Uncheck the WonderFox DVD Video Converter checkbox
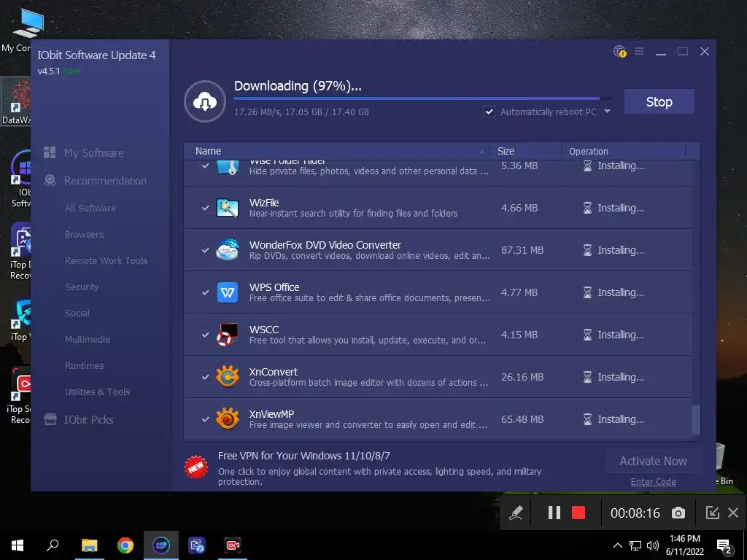 205,250
